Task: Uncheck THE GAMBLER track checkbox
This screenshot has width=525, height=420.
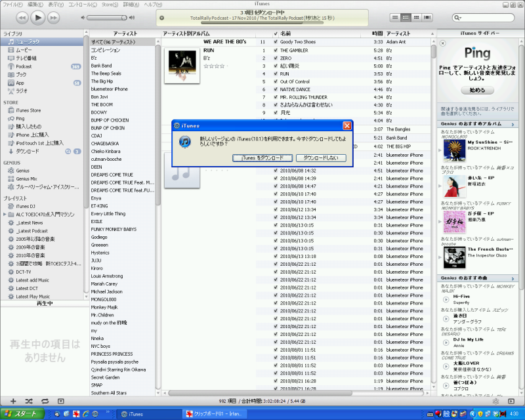Action: pyautogui.click(x=276, y=51)
